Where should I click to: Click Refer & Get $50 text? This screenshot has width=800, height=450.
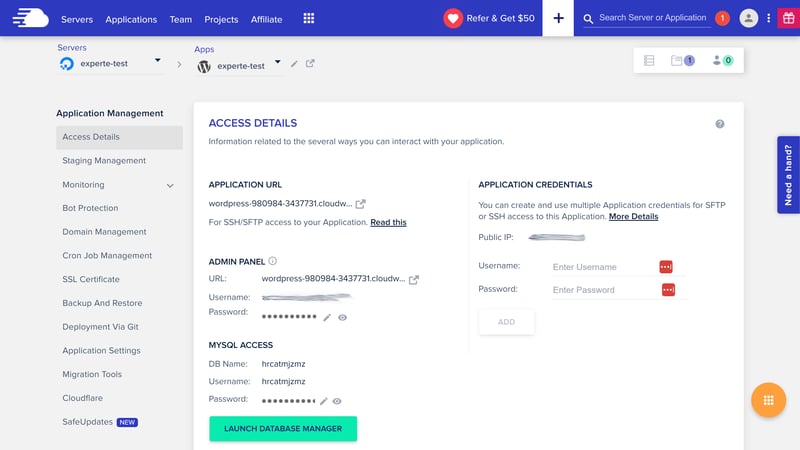coord(501,18)
